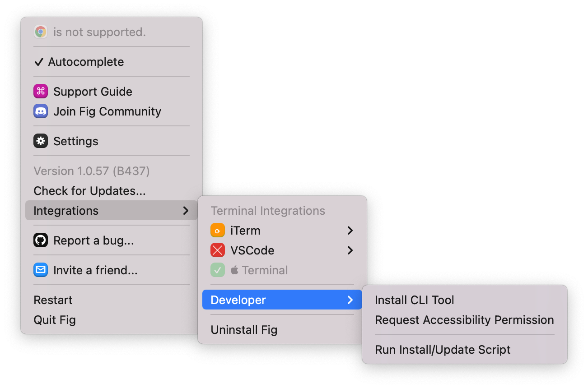Click the GitHub icon beside Report a bug
588x388 pixels.
point(41,240)
